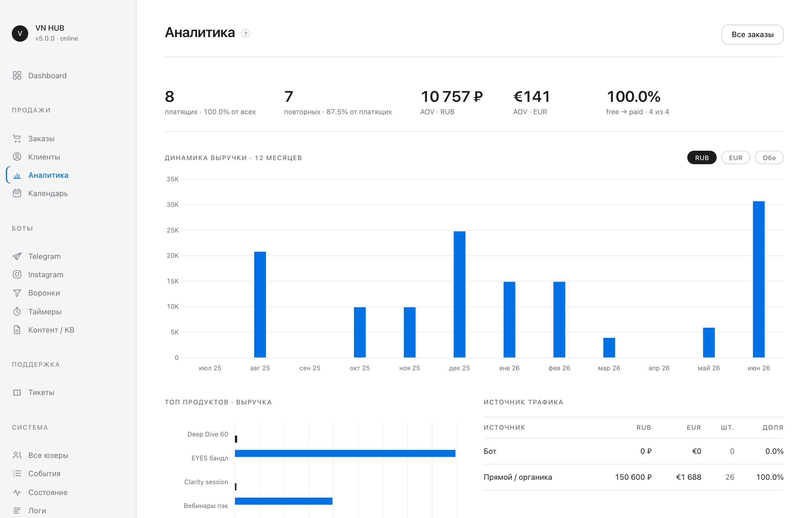Click the VN HUB title

[50, 28]
